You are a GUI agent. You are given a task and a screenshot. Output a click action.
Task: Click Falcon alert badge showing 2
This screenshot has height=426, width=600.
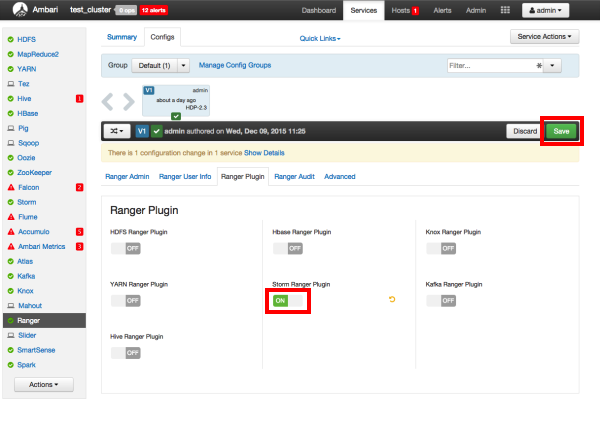point(80,187)
